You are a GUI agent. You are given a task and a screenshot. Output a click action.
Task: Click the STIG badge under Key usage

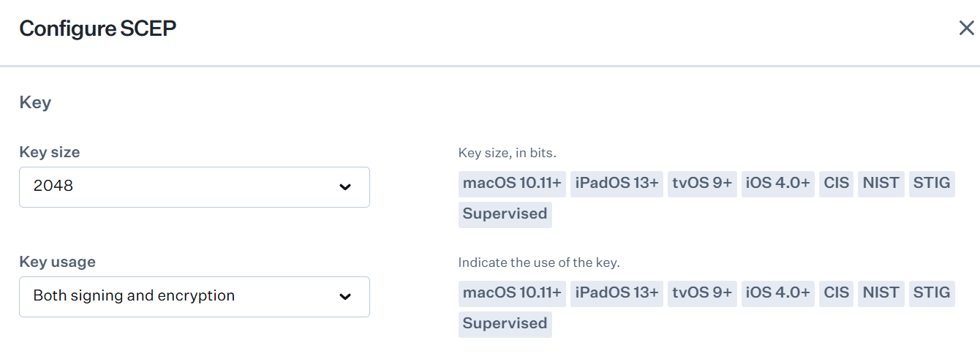932,293
